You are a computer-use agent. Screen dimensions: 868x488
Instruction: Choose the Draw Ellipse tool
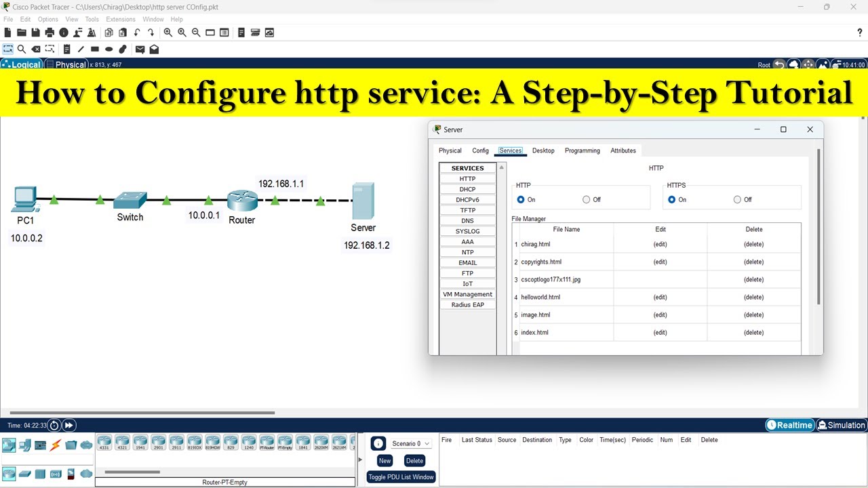[x=108, y=49]
